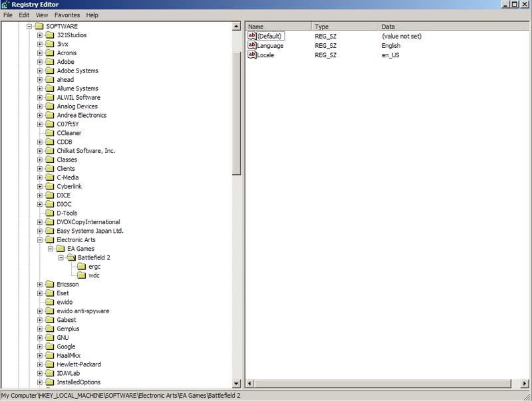Expand the Google key
This screenshot has width=532, height=401.
(40, 346)
